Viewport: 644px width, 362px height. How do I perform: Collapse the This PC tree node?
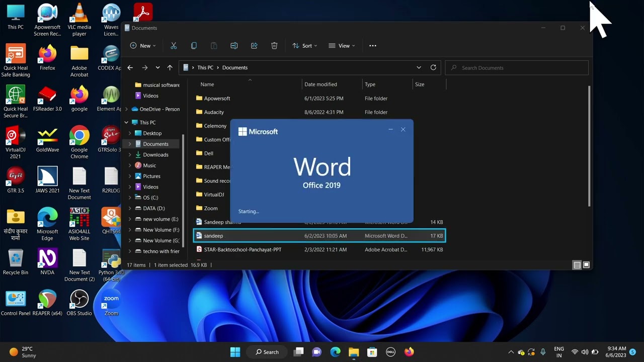point(126,122)
